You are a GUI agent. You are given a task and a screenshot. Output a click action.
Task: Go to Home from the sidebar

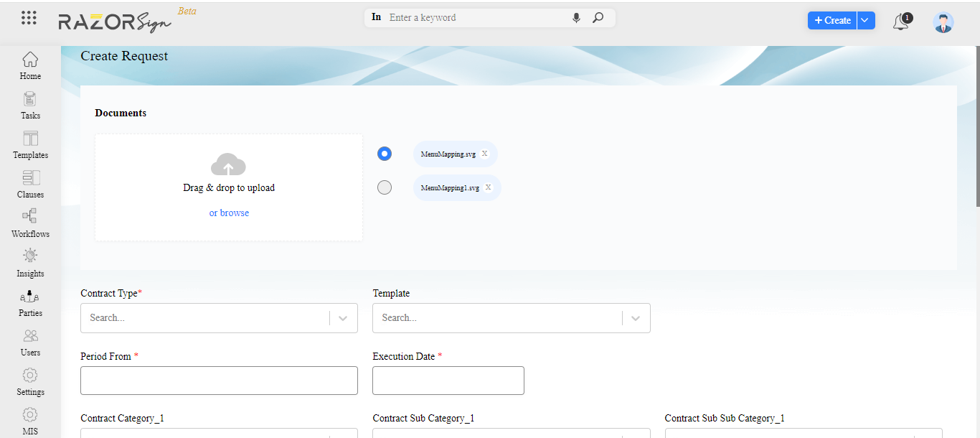29,65
